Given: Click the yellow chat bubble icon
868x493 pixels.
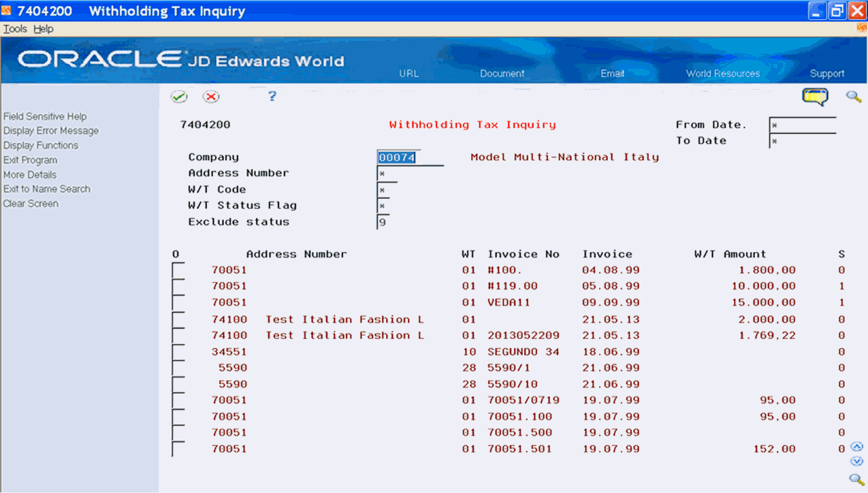Looking at the screenshot, I should (815, 97).
